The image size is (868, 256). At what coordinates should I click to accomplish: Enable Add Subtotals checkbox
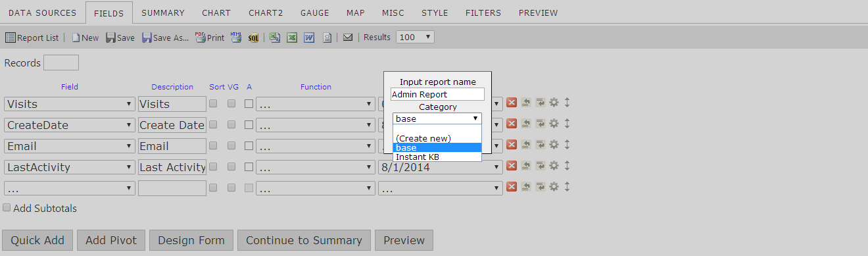pos(7,207)
